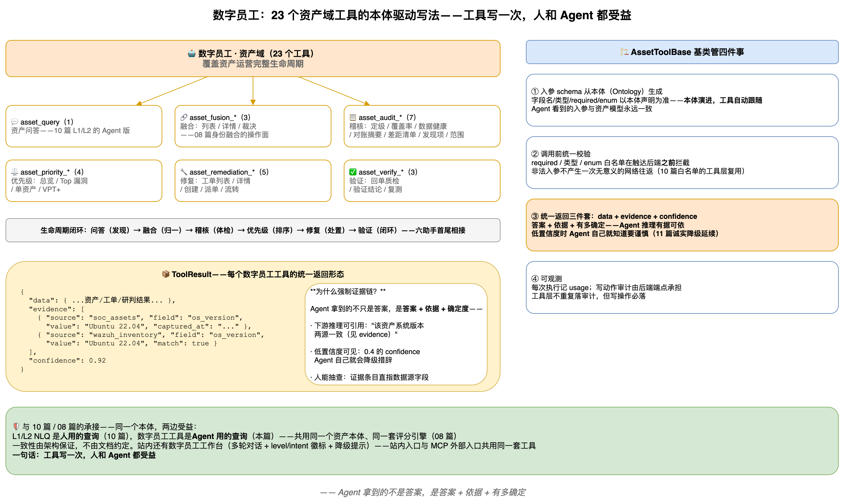Click the line 稽核：定级 / 覆盖率 / 数据健康
Image resolution: width=842 pixels, height=504 pixels.
click(x=398, y=126)
